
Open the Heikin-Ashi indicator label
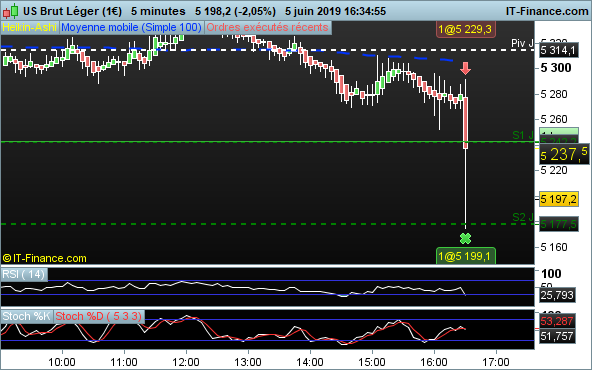pyautogui.click(x=29, y=28)
